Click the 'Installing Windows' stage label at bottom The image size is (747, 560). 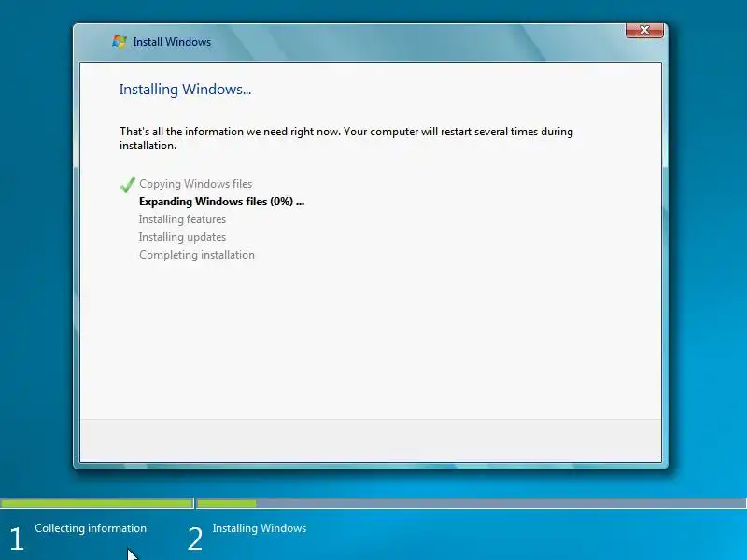coord(260,528)
